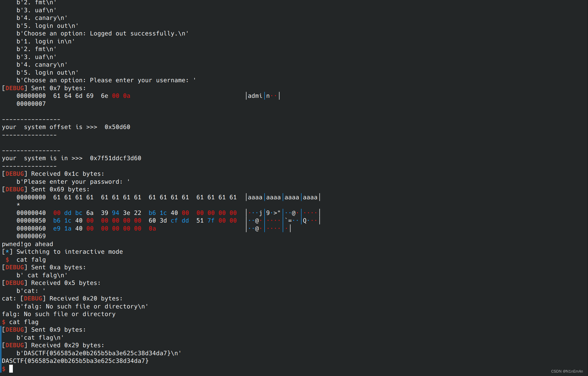Click b'1. login in\n' menu line

click(x=46, y=41)
